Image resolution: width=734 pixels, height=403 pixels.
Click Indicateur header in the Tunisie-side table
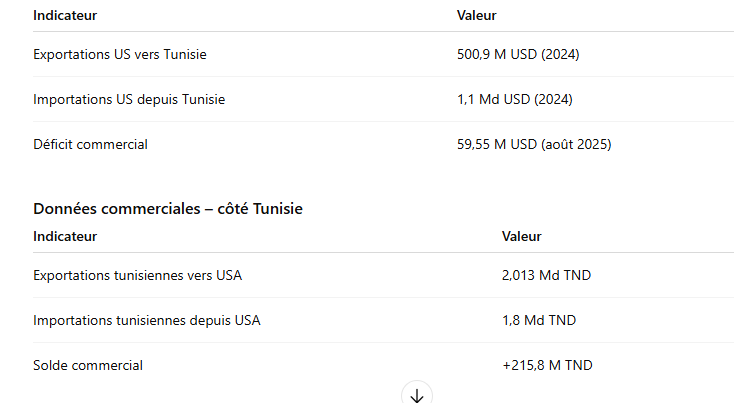(x=65, y=237)
